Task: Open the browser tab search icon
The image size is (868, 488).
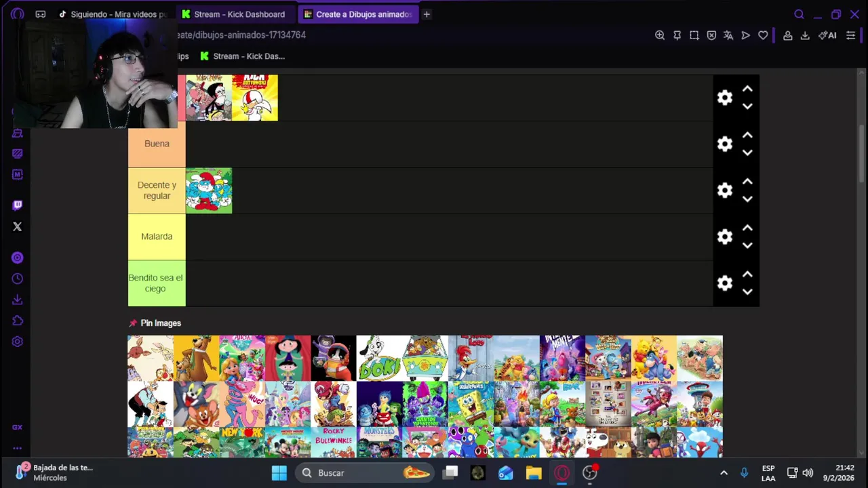Action: point(799,14)
